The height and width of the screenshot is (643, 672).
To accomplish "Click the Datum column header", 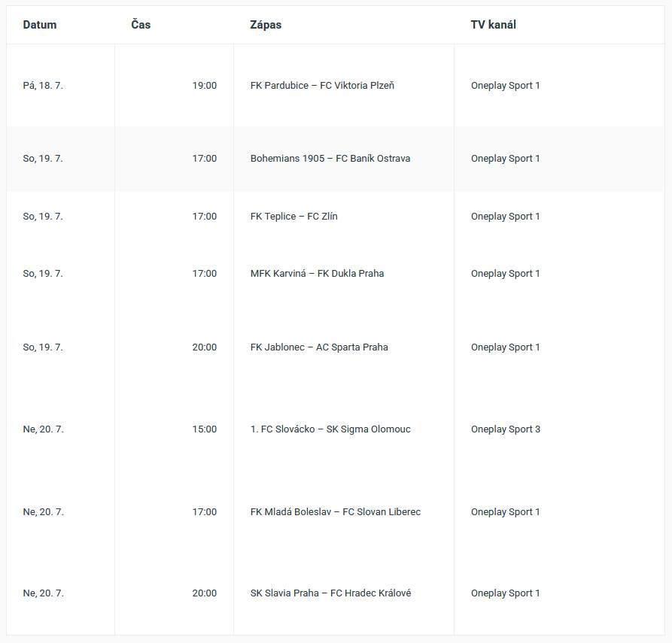I will pos(39,25).
